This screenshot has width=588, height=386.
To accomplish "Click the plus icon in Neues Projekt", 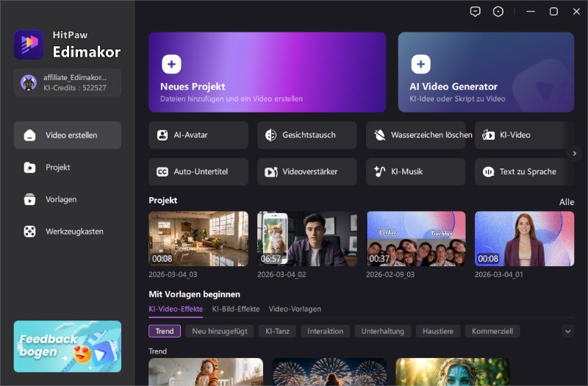I will (171, 64).
